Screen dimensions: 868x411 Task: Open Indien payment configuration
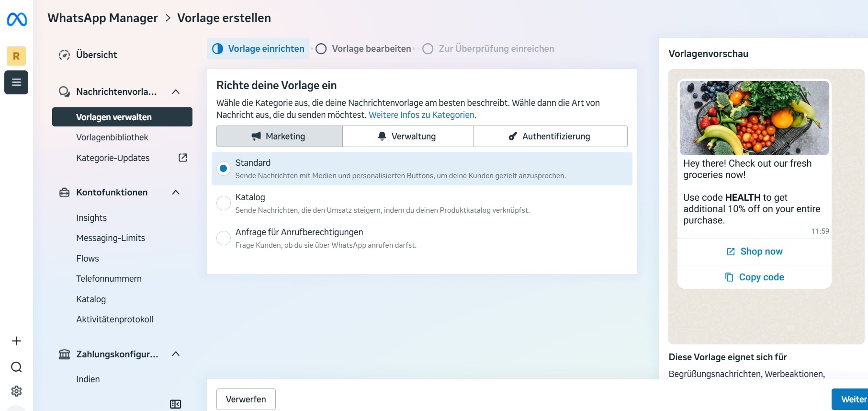coord(88,379)
